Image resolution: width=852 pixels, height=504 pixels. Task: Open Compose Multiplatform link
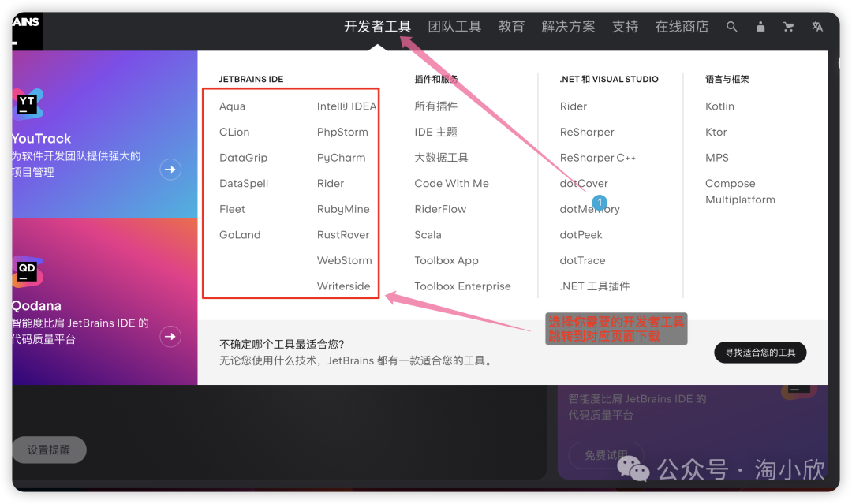(740, 192)
